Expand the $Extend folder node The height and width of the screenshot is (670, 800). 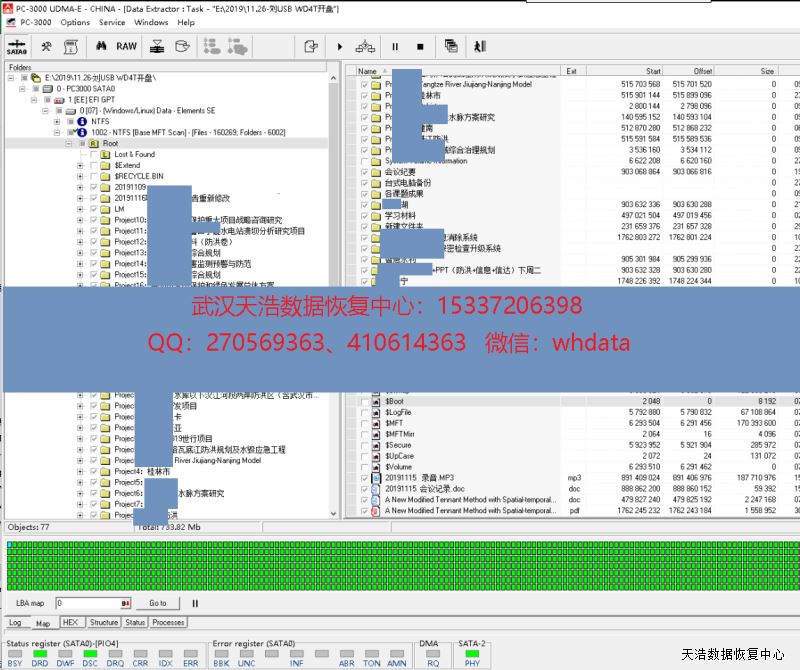click(x=81, y=165)
